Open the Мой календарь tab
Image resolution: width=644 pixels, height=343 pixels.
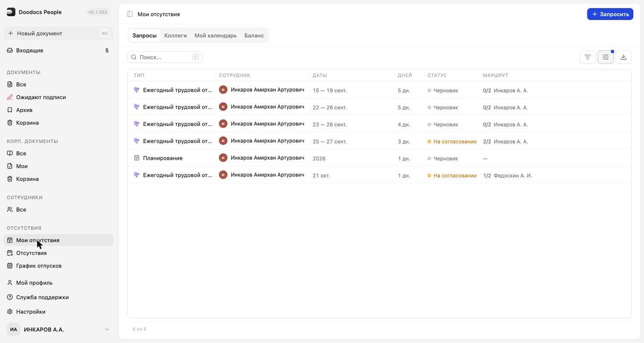[x=215, y=35]
